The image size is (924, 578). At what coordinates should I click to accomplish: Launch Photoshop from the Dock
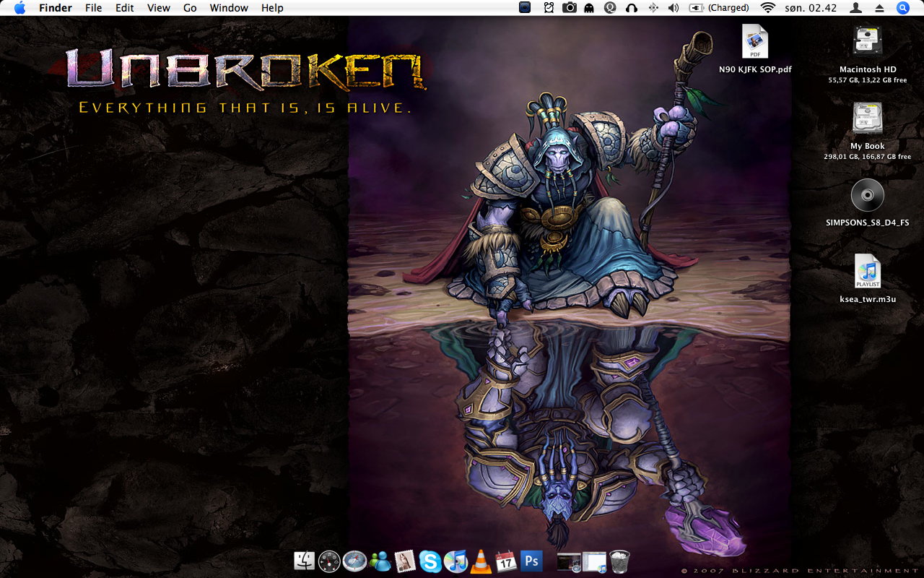pos(531,561)
